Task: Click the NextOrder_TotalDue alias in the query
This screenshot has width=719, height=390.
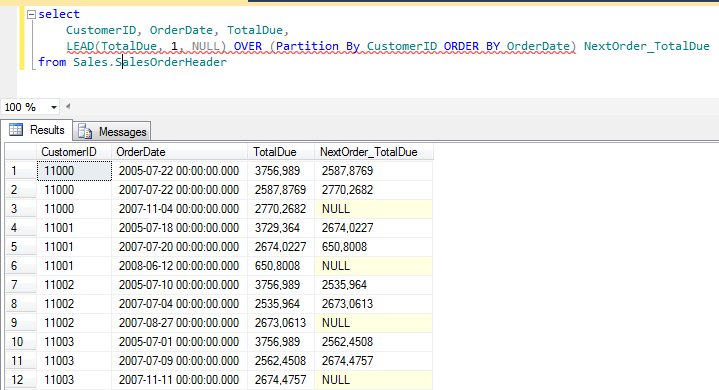Action: [647, 46]
